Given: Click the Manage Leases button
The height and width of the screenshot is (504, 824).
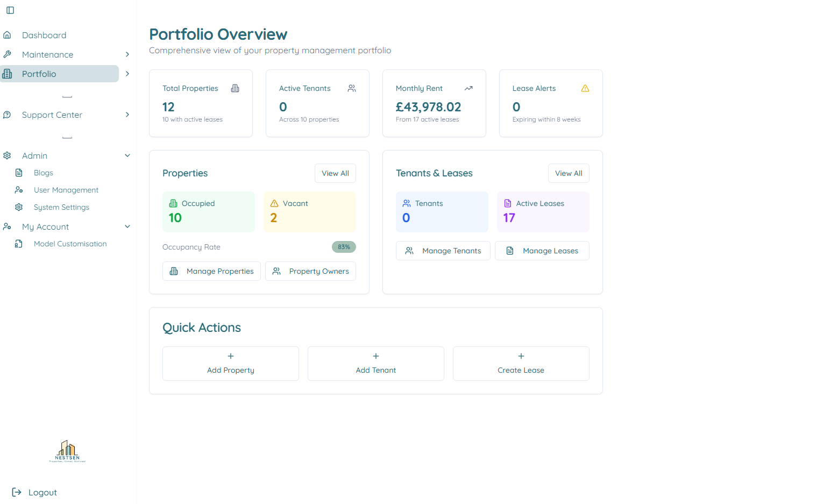Looking at the screenshot, I should 542,251.
